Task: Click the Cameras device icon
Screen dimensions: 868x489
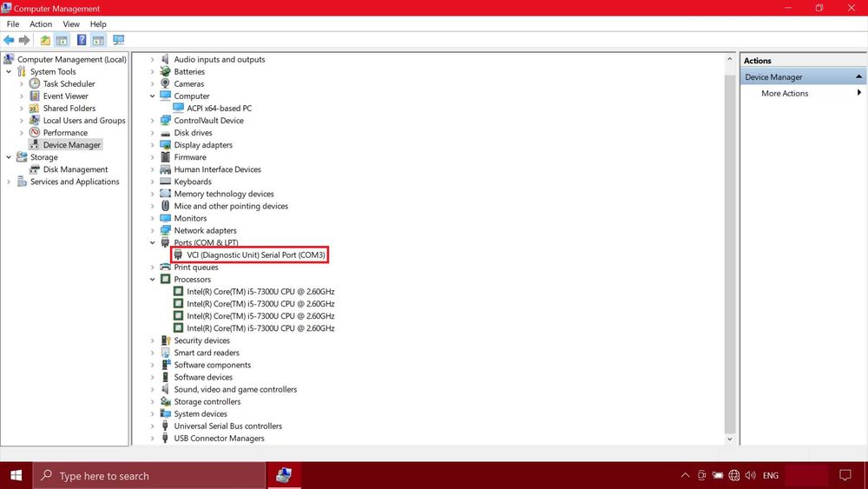Action: pos(165,83)
